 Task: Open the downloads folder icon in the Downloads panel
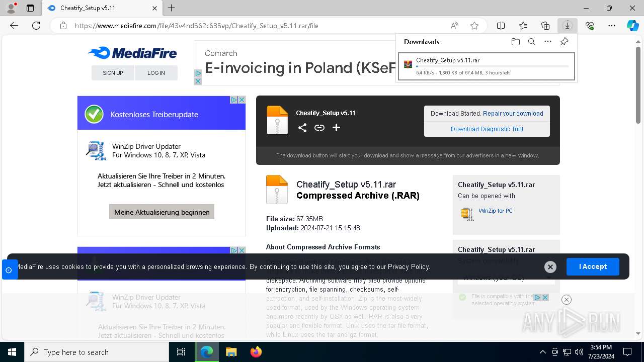coord(516,42)
